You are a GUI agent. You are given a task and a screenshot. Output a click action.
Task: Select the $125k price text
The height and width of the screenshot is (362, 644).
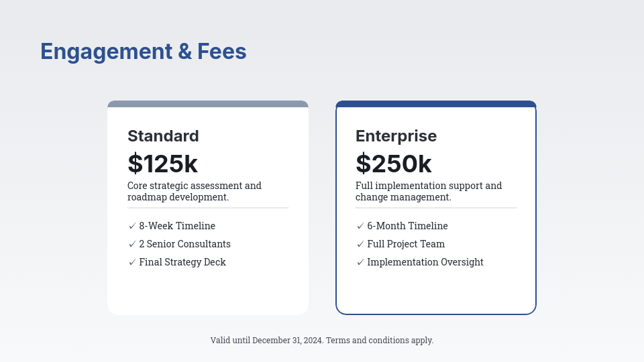coord(162,164)
